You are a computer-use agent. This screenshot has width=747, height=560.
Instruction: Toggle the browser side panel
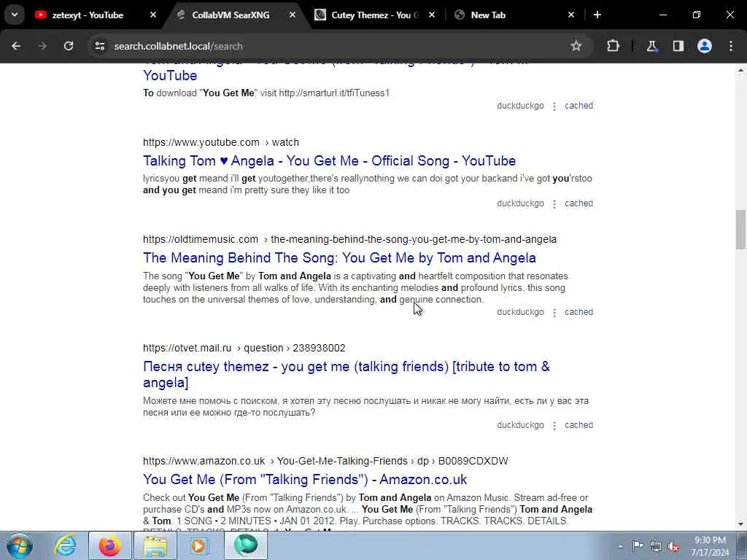678,46
